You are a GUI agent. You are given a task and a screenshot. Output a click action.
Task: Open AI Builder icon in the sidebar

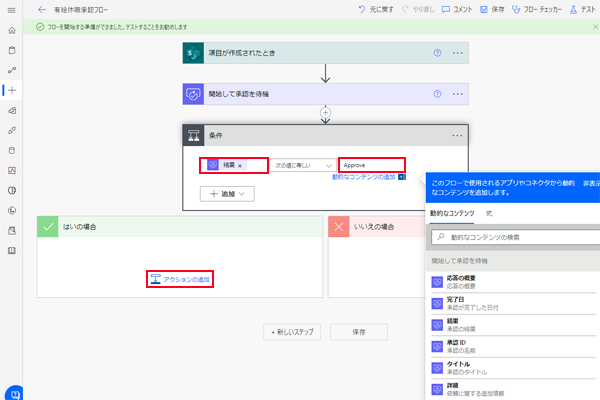[x=12, y=190]
